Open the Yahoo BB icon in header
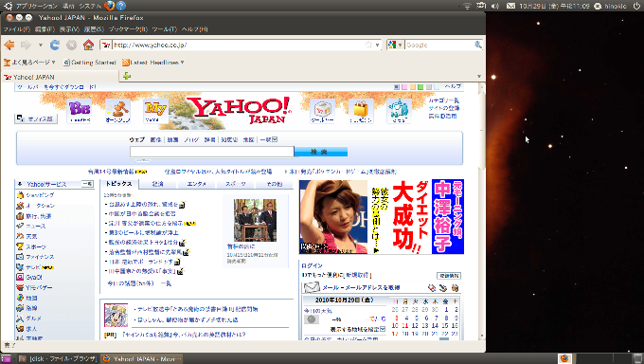The width and height of the screenshot is (644, 364). click(x=80, y=111)
